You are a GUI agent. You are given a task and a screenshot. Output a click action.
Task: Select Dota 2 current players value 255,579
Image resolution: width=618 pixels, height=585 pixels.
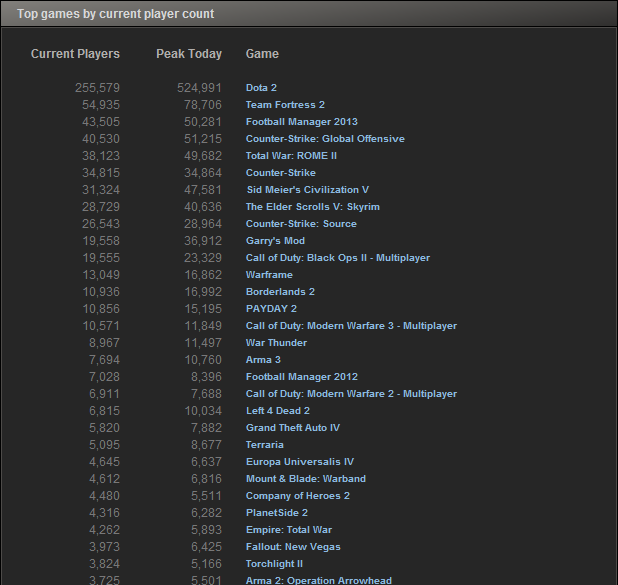coord(97,88)
